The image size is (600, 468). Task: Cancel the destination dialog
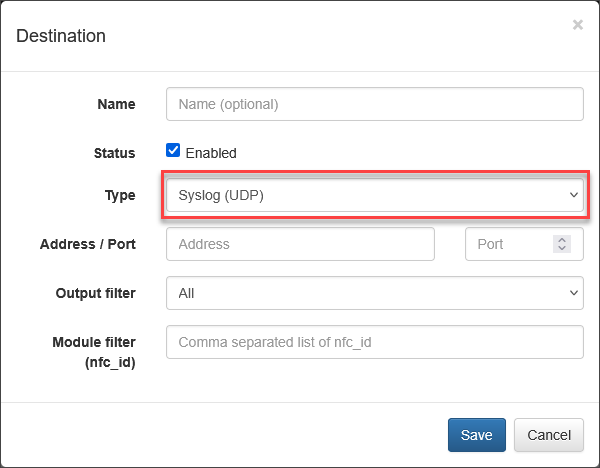coord(549,435)
